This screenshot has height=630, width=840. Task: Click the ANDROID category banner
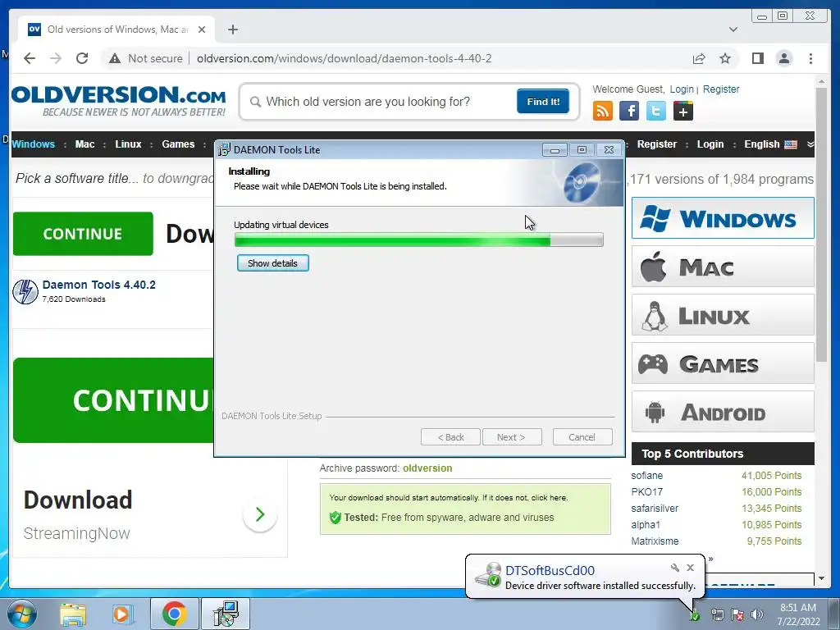[x=723, y=412]
